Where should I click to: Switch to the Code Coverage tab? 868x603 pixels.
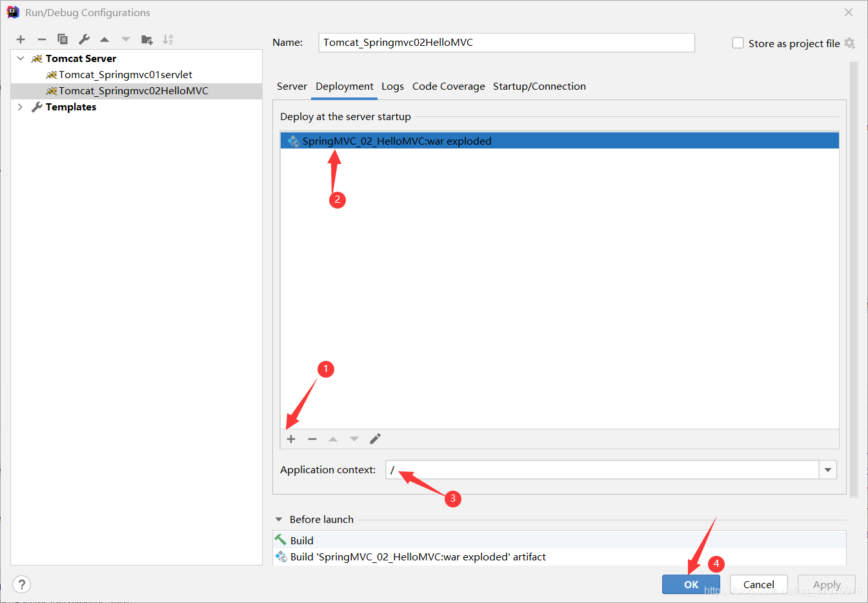pos(449,86)
